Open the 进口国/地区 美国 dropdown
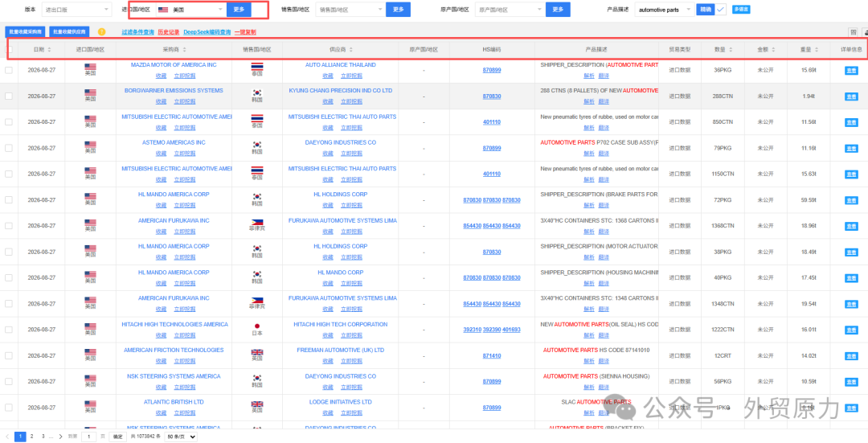The height and width of the screenshot is (443, 868). [190, 10]
